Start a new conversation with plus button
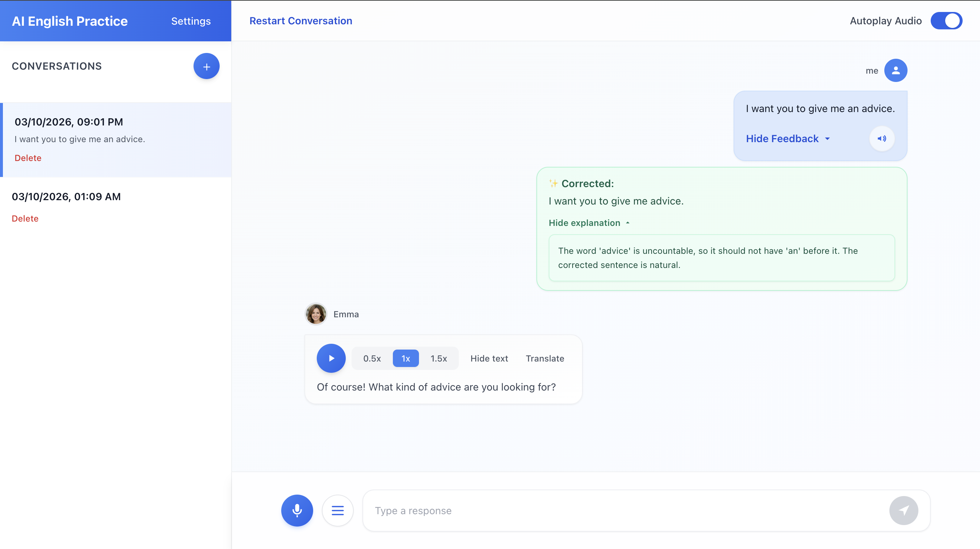The width and height of the screenshot is (980, 549). point(206,66)
